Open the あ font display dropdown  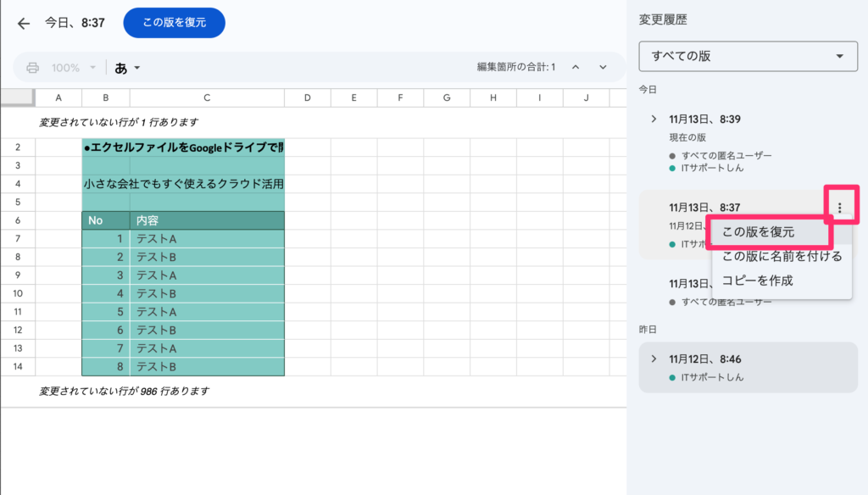[127, 68]
